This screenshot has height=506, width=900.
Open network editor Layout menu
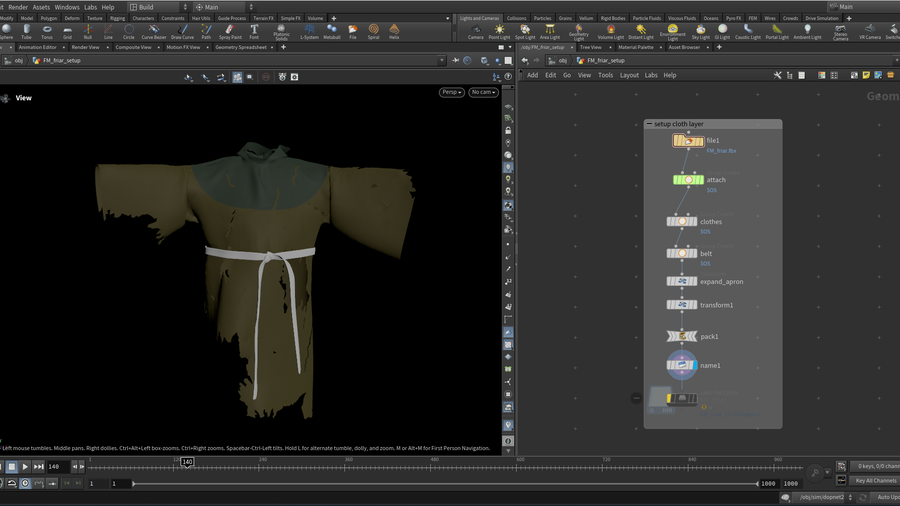629,75
